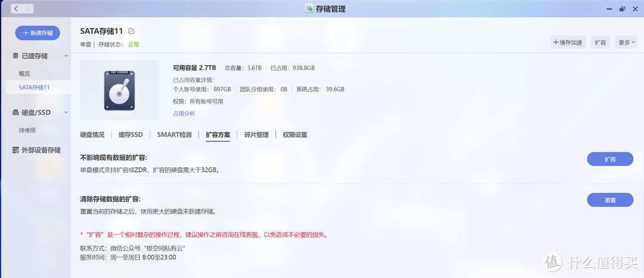Open the 占用分析 link
This screenshot has width=644, height=278.
[184, 114]
